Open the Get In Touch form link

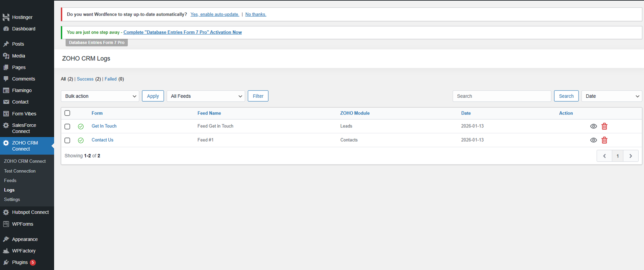point(104,126)
